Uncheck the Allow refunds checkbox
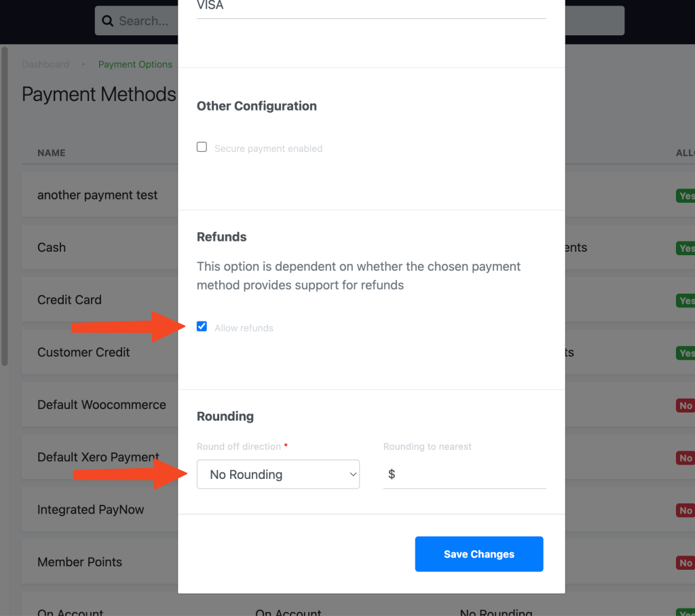This screenshot has width=695, height=616. [x=202, y=326]
